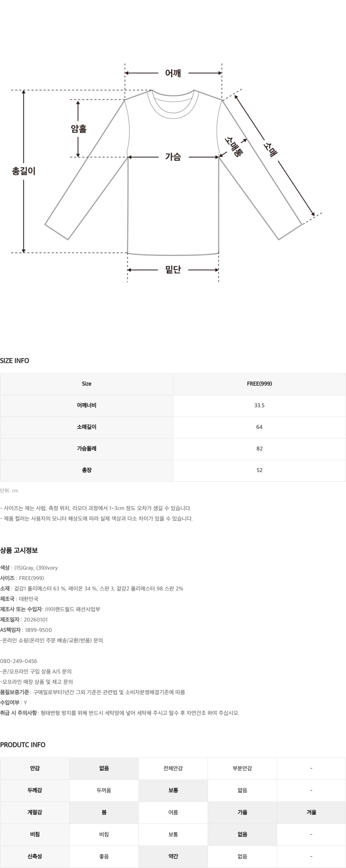
Task: Click the SIZE INFO heading
Action: coord(15,361)
